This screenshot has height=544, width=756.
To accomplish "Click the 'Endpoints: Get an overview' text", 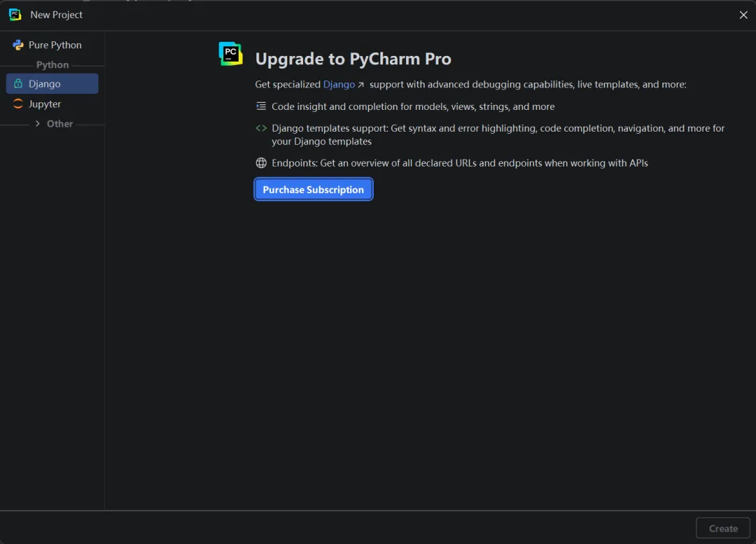I will point(459,163).
